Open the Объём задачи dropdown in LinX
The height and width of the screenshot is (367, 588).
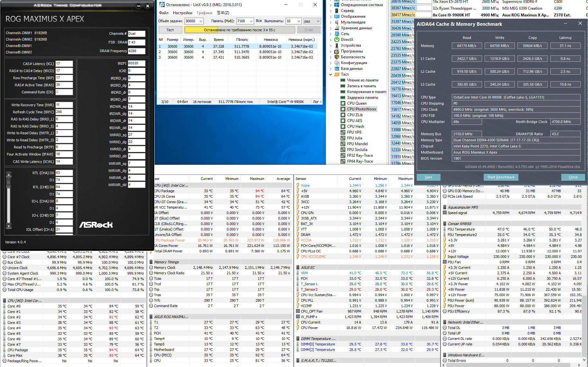coord(201,21)
